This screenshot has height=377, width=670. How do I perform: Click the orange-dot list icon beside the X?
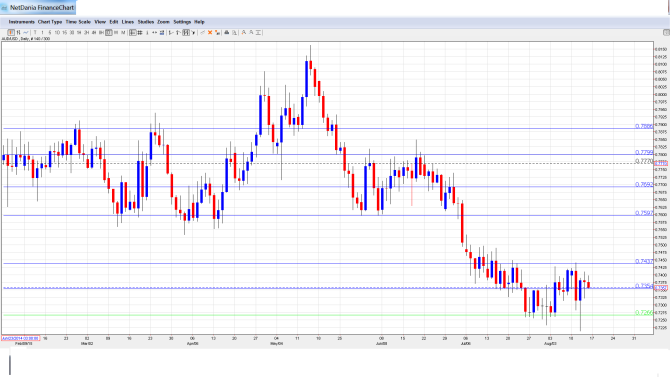(x=217, y=32)
